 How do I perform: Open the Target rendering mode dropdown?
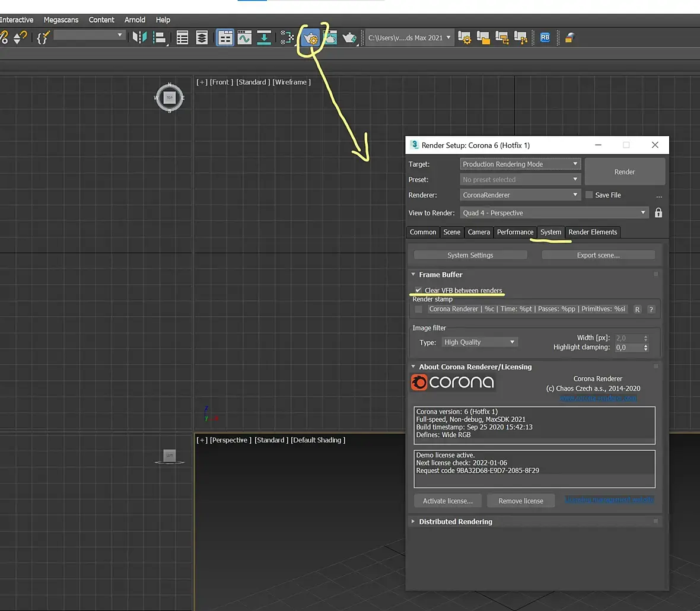520,164
